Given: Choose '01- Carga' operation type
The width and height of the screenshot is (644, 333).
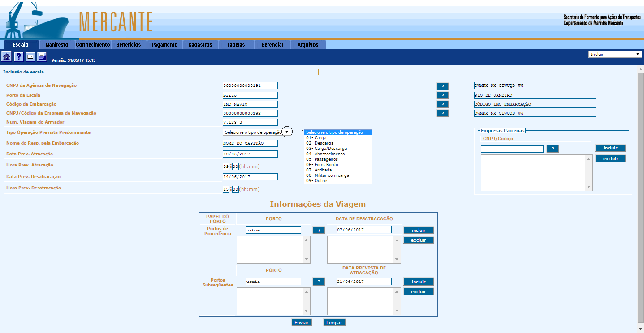Looking at the screenshot, I should (x=338, y=138).
